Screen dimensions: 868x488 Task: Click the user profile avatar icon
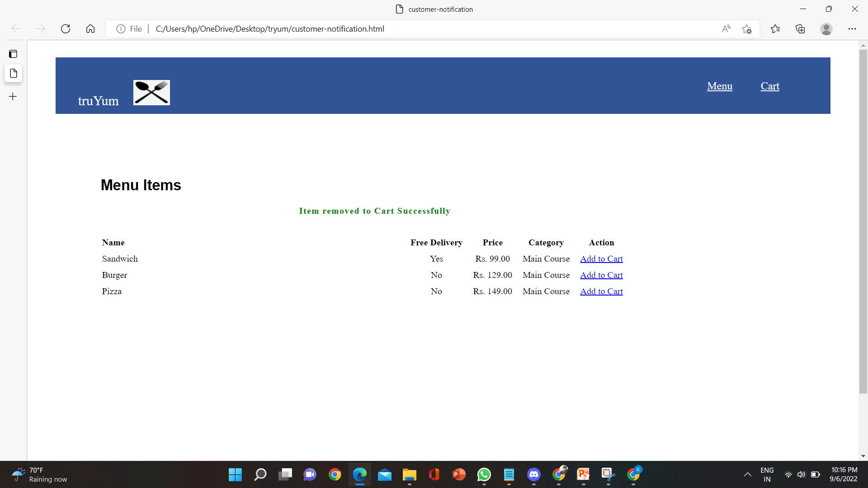(x=826, y=29)
